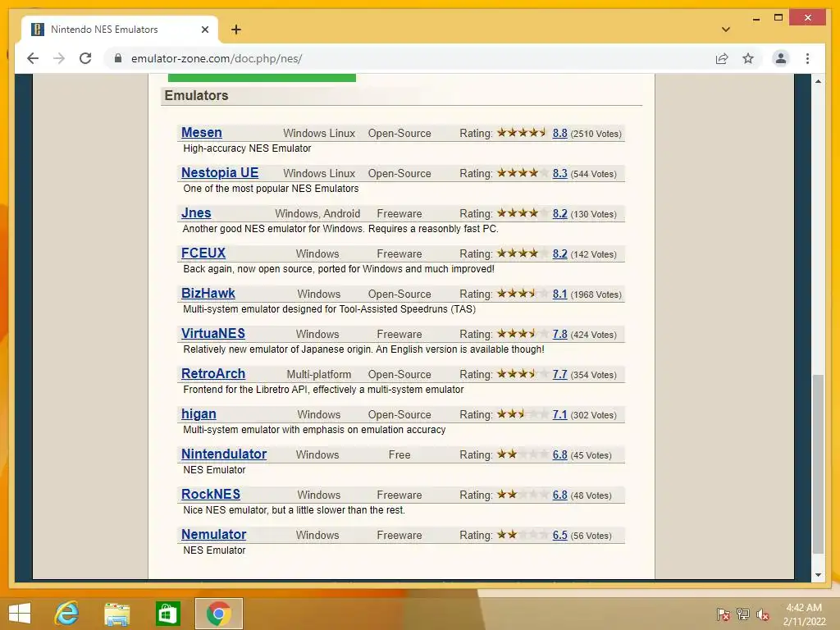Click the vertical scrollbar thumb
Screen dimensions: 840x630
point(818,464)
